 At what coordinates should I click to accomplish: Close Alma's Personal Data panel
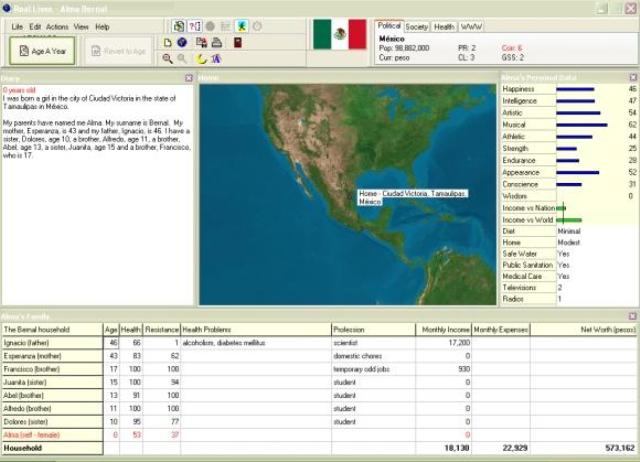tap(632, 77)
